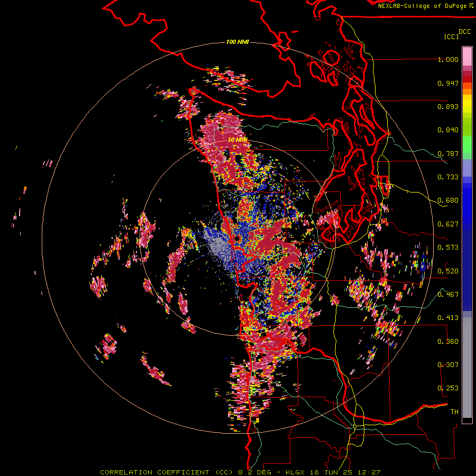Select the 0.360 legend value

point(448,341)
